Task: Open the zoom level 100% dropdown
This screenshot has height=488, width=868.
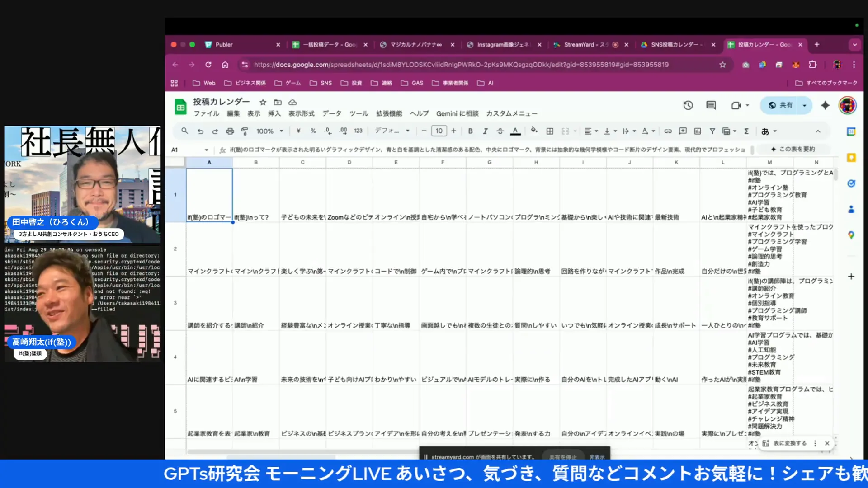Action: (269, 131)
